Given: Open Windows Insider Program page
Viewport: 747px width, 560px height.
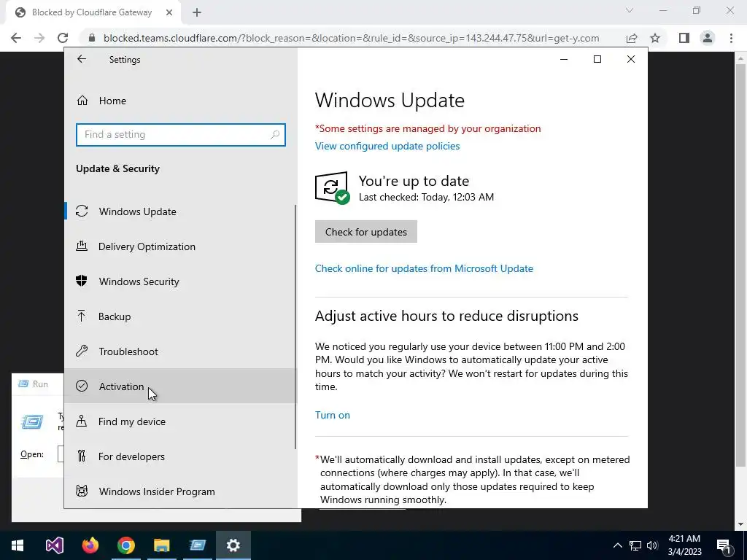Looking at the screenshot, I should click(x=180, y=491).
